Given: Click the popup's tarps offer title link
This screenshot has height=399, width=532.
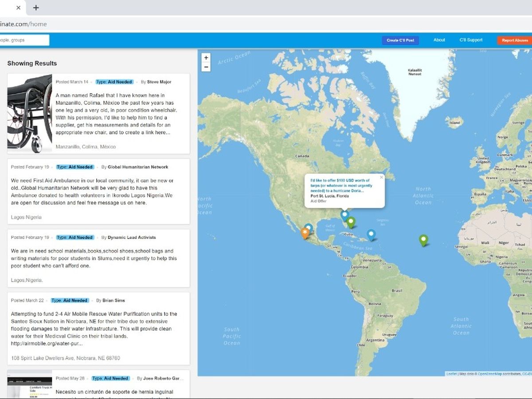Looking at the screenshot, I should coord(341,186).
